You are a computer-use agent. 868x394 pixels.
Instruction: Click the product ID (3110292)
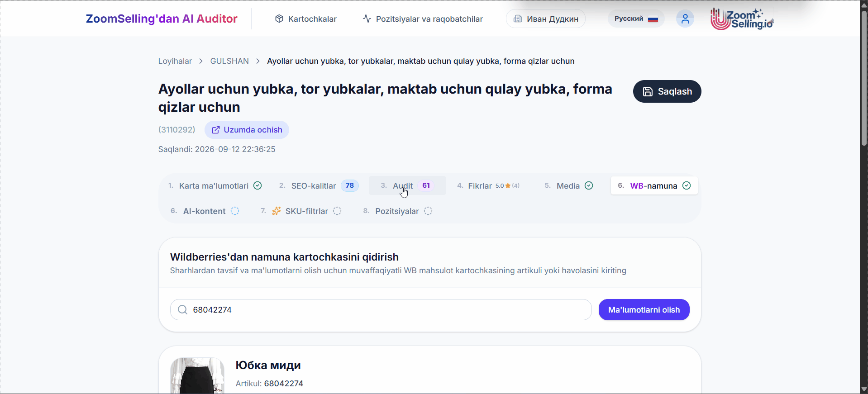177,130
